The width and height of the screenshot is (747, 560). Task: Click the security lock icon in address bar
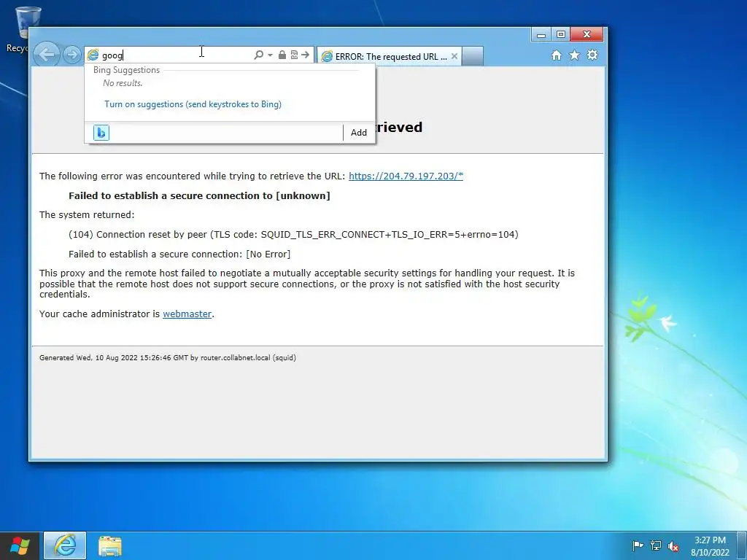click(x=282, y=55)
